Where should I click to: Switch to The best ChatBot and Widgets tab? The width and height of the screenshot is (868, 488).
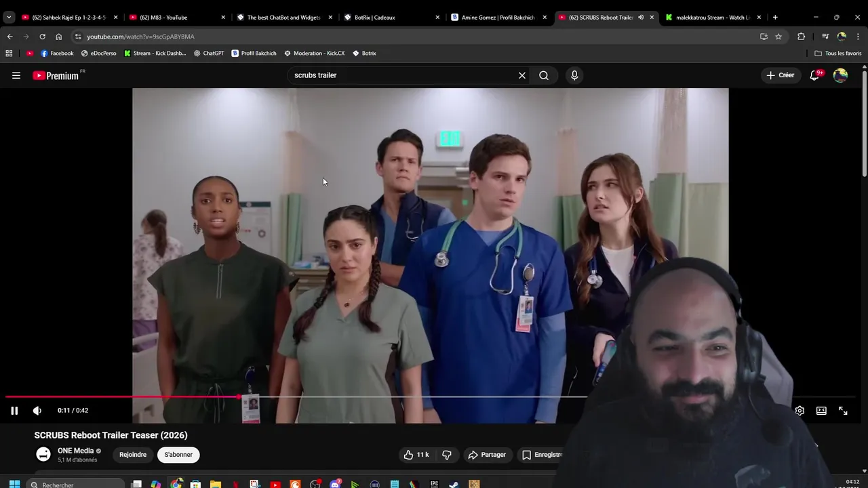tap(284, 17)
